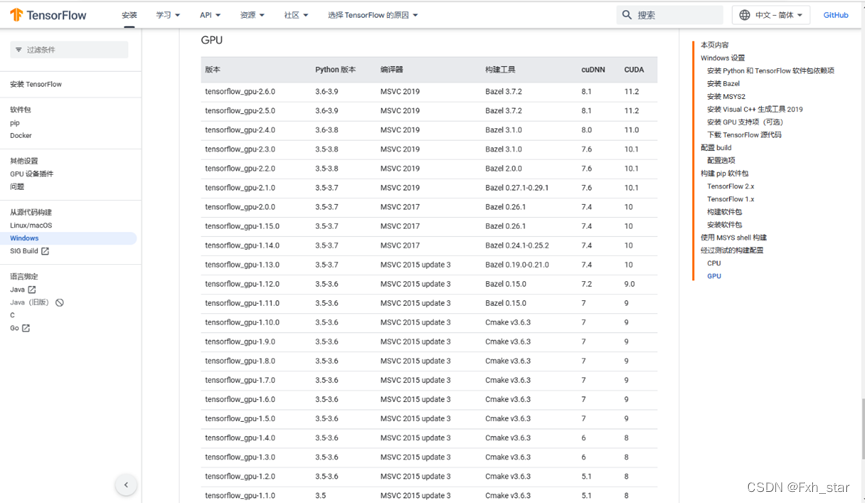Open the 中文 – 简体 language dropdown

[x=771, y=15]
